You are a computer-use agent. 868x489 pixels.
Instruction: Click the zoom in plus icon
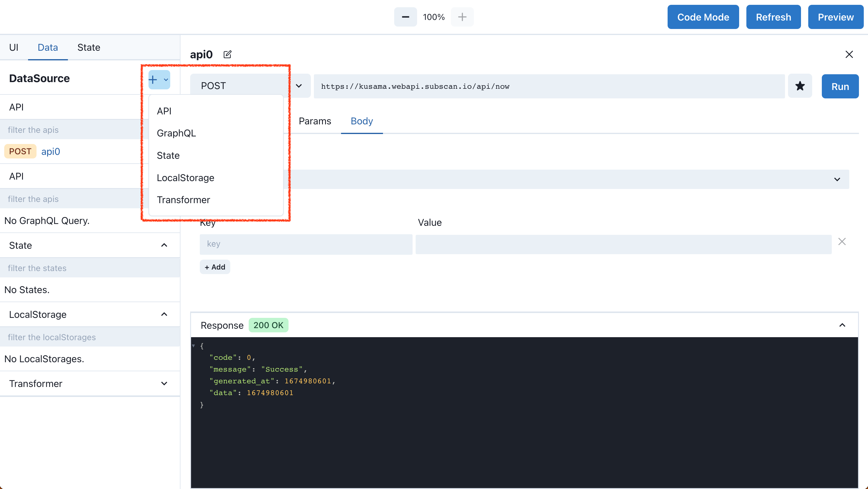[x=462, y=17]
